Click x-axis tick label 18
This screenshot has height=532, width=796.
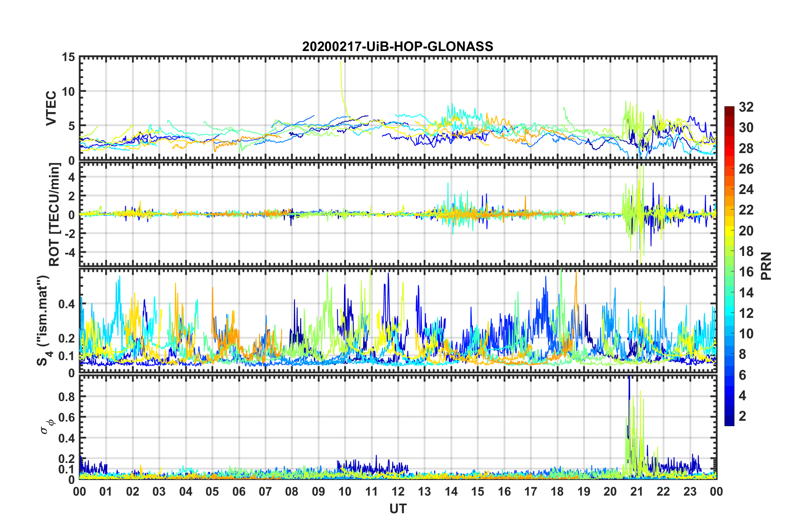[x=557, y=491]
